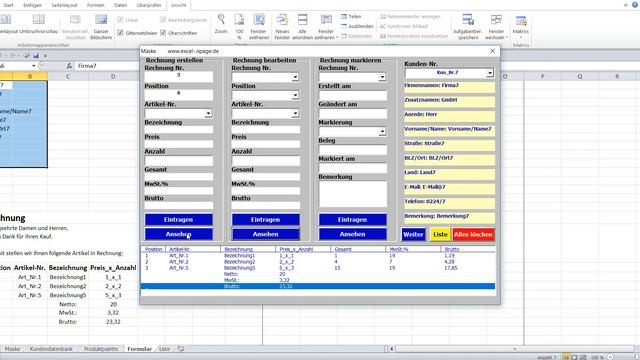640x360 pixels.
Task: Open the Daten ribbon tab
Action: [x=120, y=5]
